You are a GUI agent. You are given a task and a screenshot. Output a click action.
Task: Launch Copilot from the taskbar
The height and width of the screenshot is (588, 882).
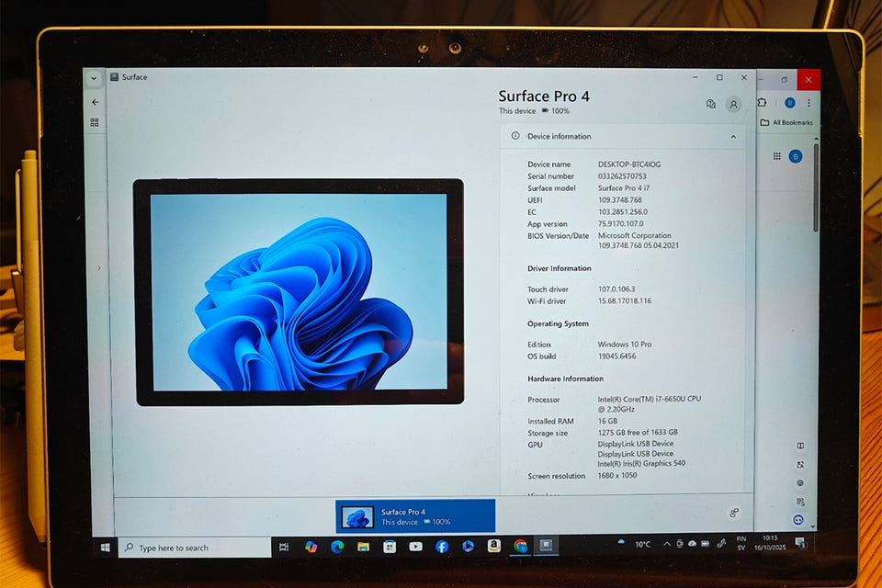(x=311, y=547)
